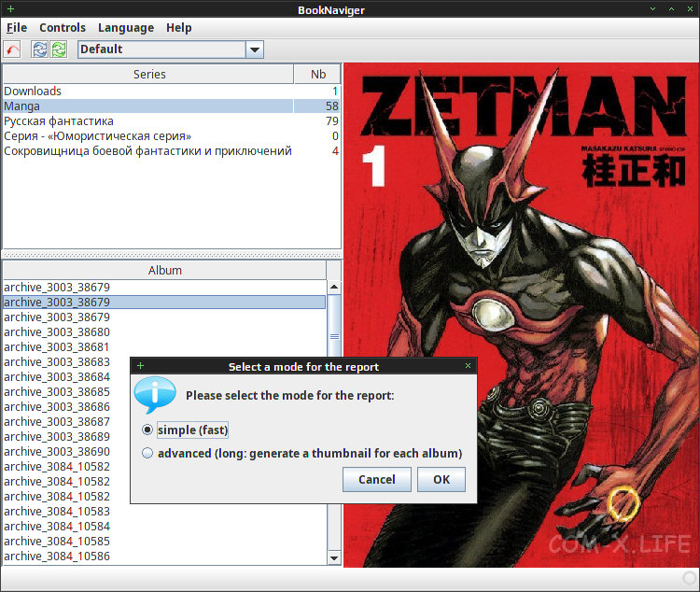Image resolution: width=700 pixels, height=592 pixels.
Task: Click the Album column header
Action: tap(164, 270)
